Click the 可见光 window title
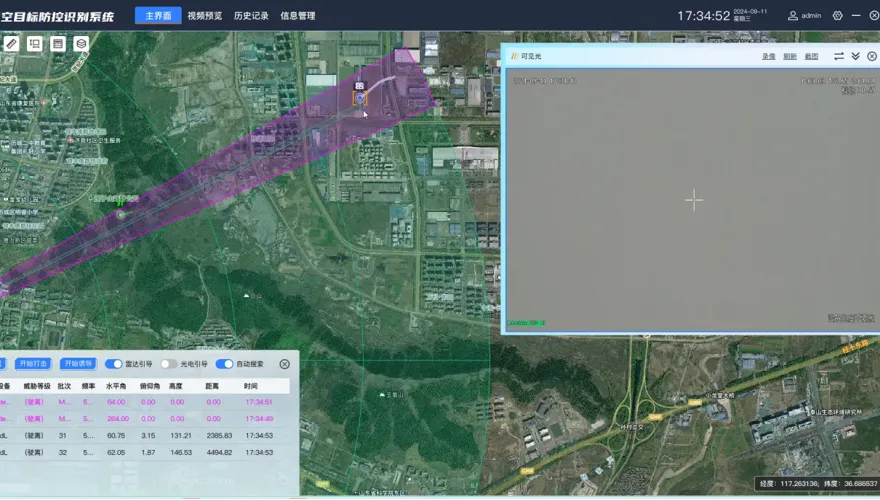Image resolution: width=880 pixels, height=500 pixels. pos(531,56)
